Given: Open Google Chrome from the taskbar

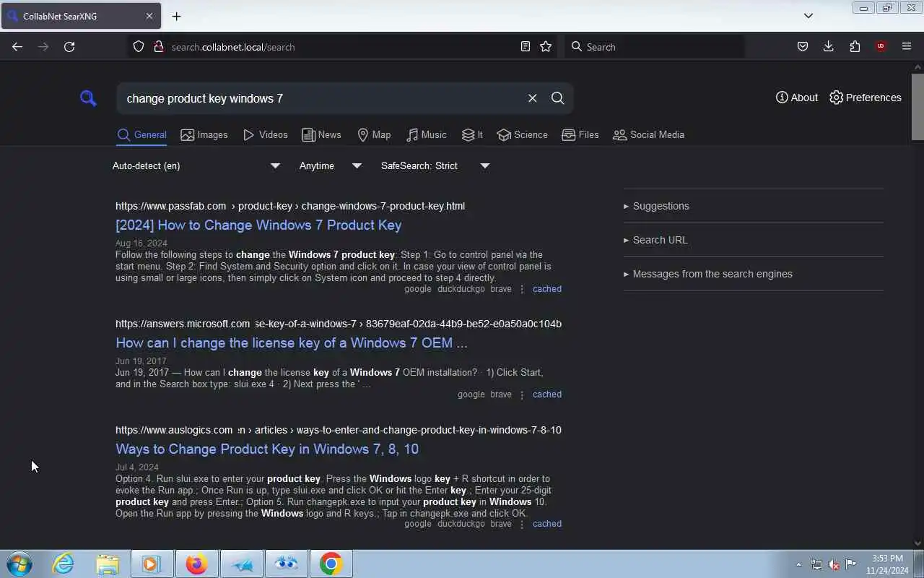Looking at the screenshot, I should point(331,564).
